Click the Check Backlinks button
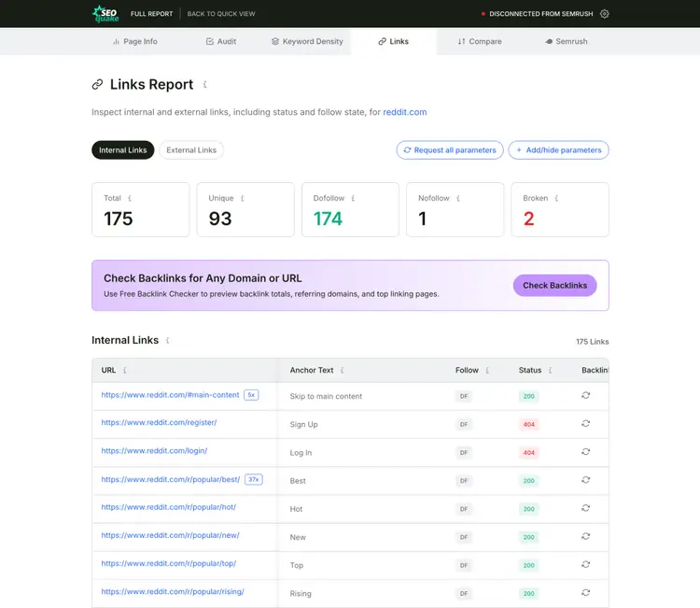The image size is (700, 608). pos(555,286)
